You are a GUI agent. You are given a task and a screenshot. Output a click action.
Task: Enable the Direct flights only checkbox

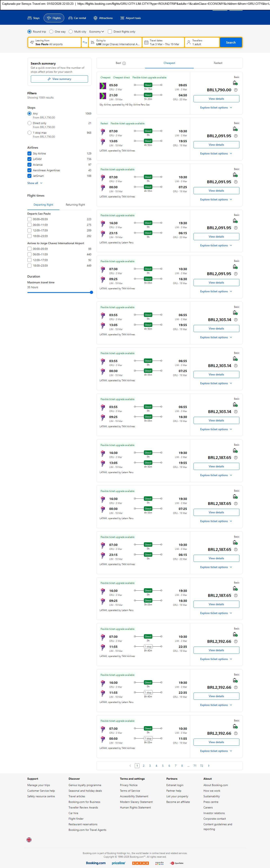coord(110,32)
